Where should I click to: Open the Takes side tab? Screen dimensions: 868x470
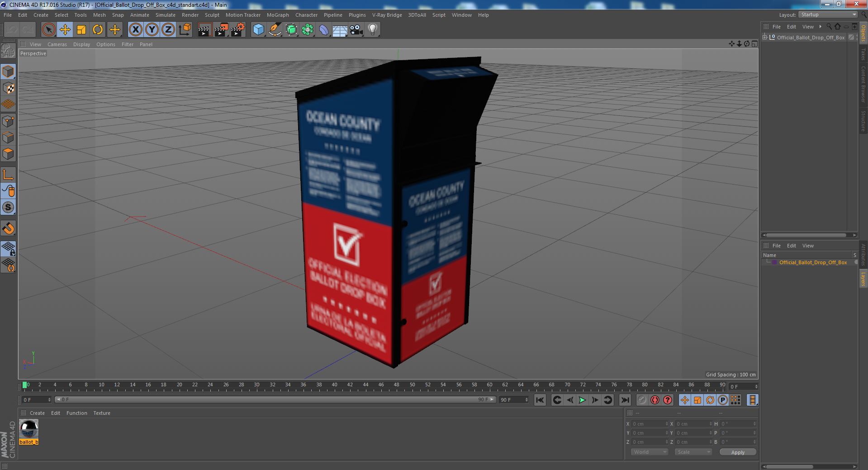point(863,54)
